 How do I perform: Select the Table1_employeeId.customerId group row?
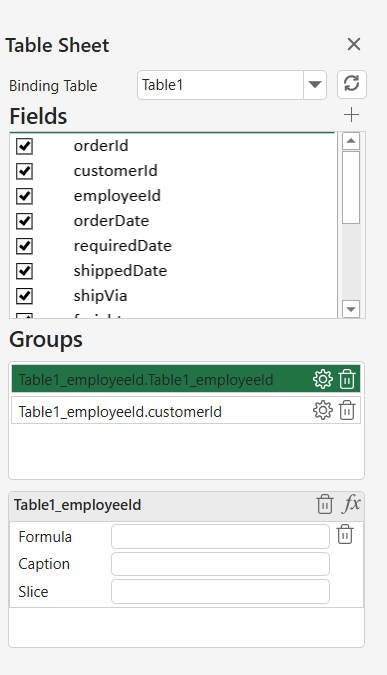(186, 410)
